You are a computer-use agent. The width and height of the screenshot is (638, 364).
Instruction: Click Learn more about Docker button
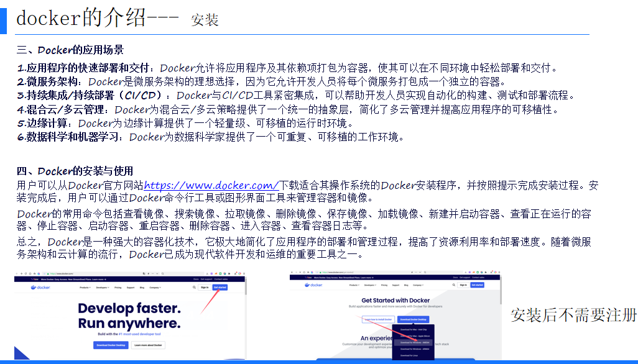point(148,345)
